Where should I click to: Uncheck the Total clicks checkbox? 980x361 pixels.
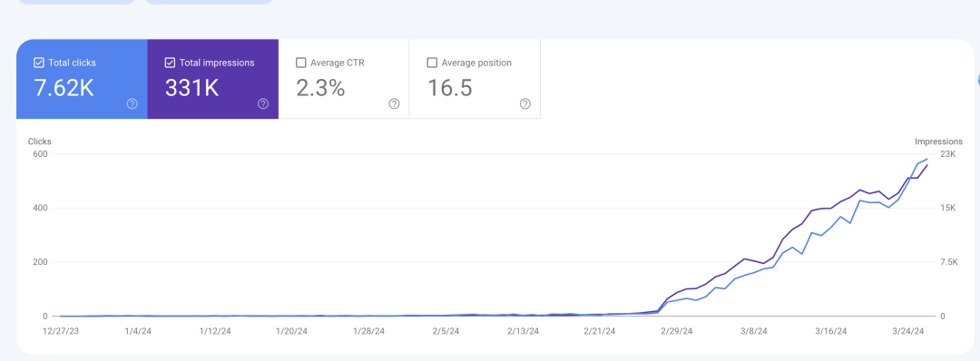(x=39, y=63)
